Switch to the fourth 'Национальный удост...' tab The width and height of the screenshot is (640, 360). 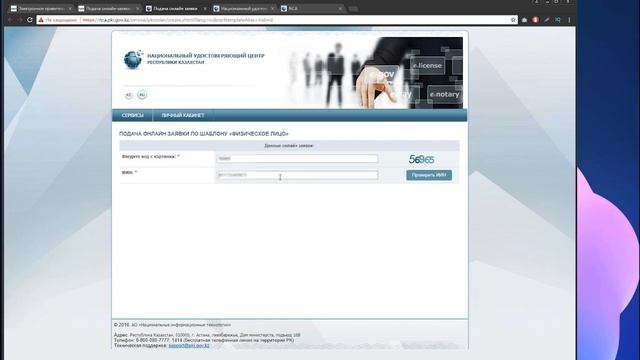pos(244,8)
